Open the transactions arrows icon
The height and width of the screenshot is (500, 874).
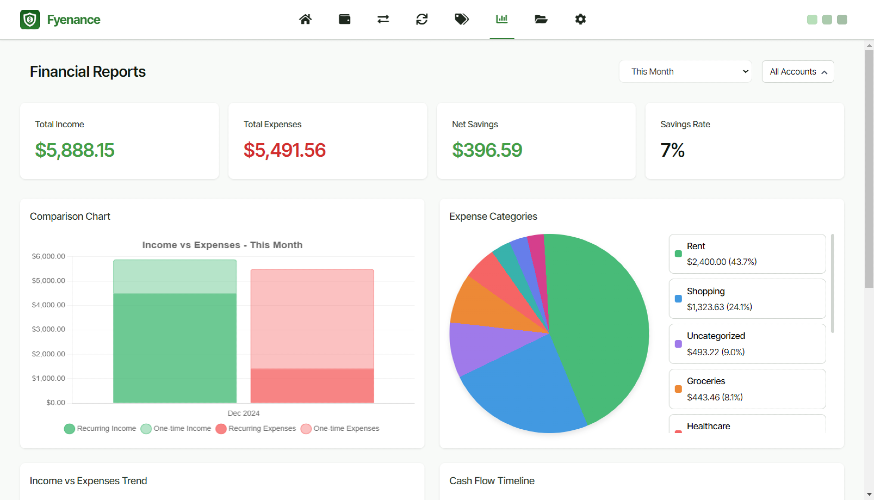[x=383, y=20]
